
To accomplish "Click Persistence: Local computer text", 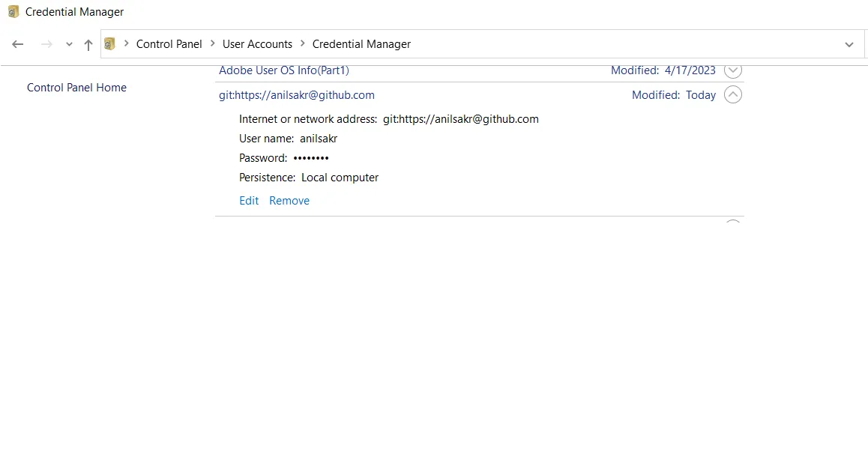I will tap(309, 177).
